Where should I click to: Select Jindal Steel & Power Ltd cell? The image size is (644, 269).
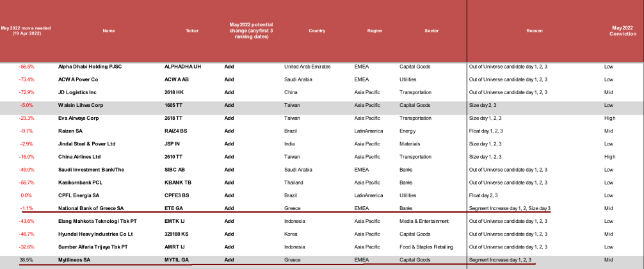(86, 144)
